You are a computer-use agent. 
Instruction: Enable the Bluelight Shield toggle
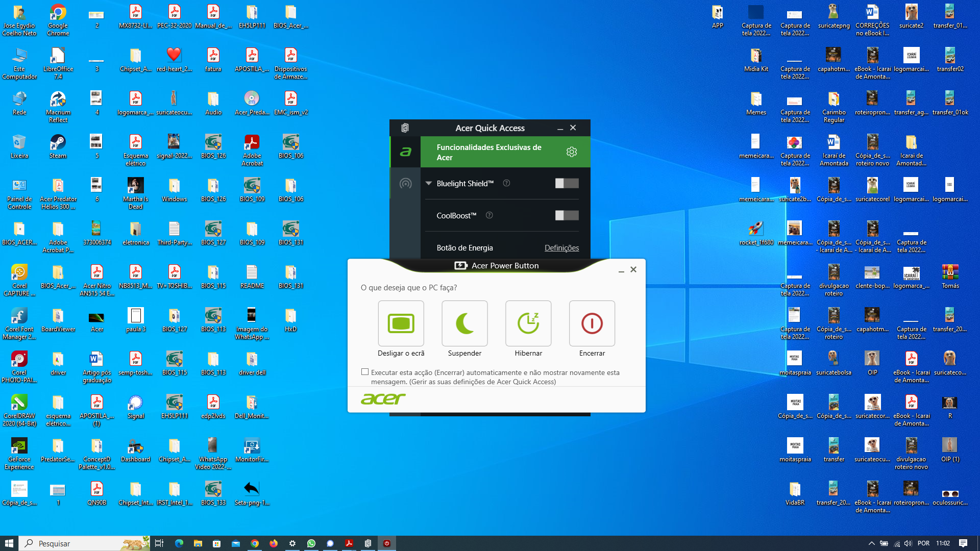567,183
